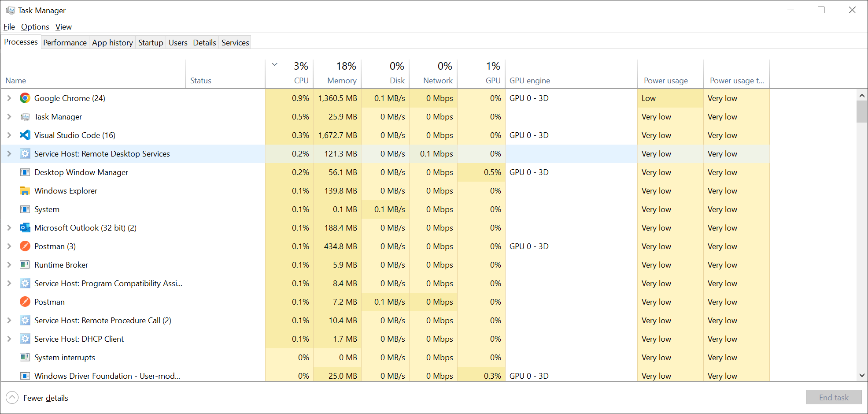Click the Low power usage cell for Chrome
The height and width of the screenshot is (414, 868).
coord(670,98)
